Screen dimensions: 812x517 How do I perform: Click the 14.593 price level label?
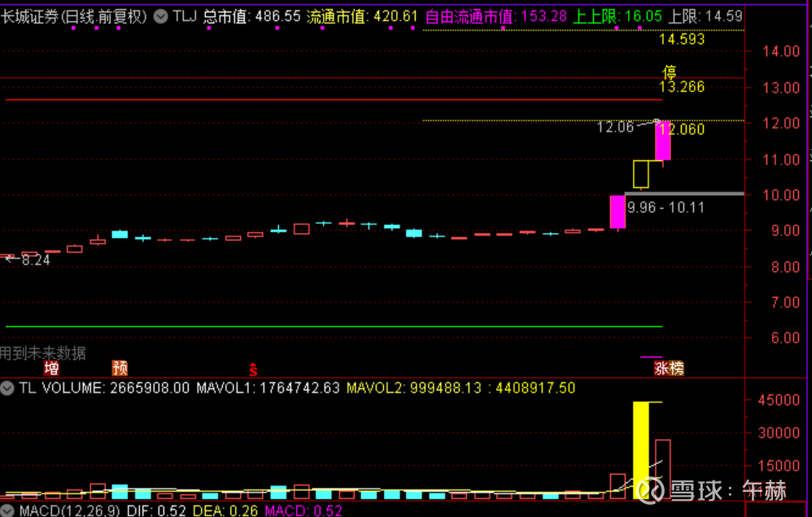[x=682, y=39]
